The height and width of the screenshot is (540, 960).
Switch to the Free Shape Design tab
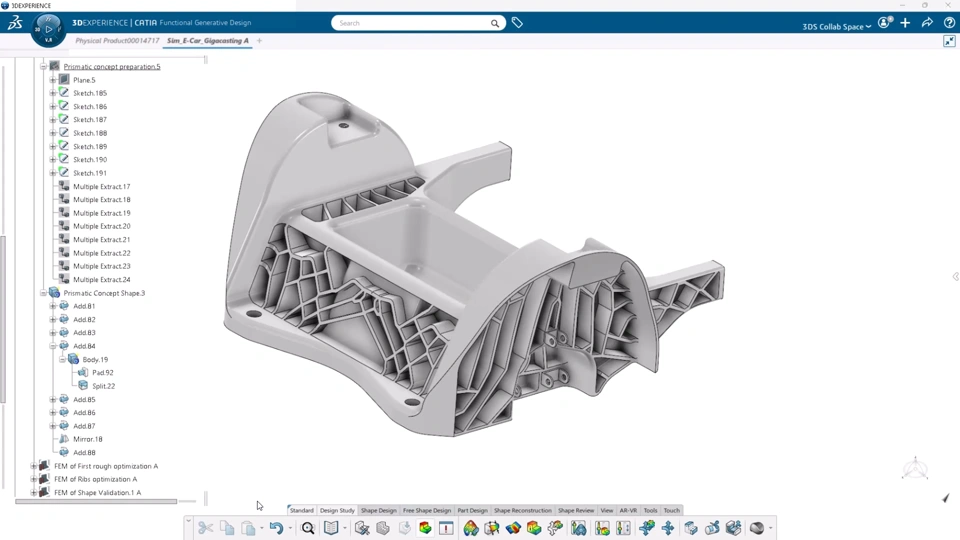427,510
